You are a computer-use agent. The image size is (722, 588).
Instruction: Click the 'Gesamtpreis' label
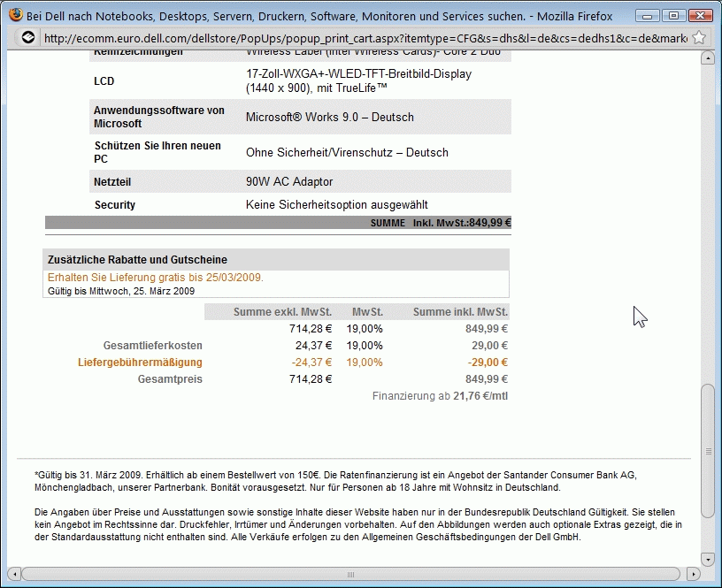[x=170, y=379]
